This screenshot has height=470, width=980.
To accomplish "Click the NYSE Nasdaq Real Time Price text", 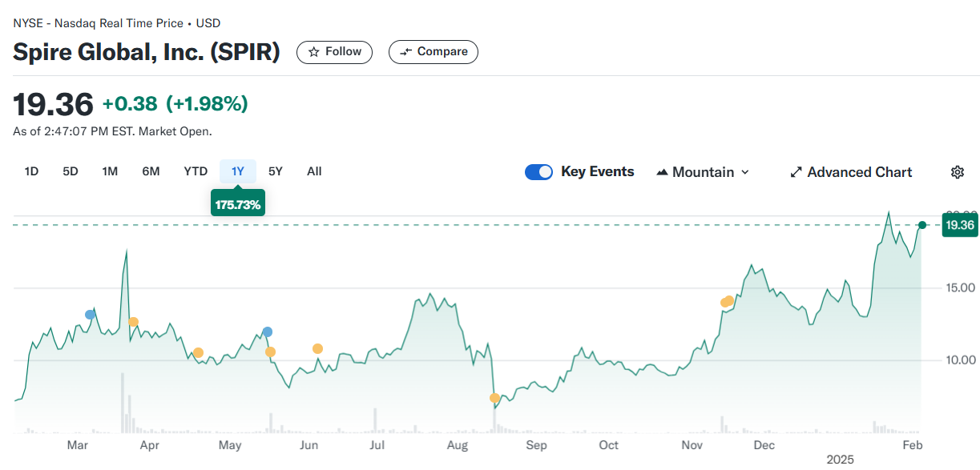I will (x=117, y=23).
